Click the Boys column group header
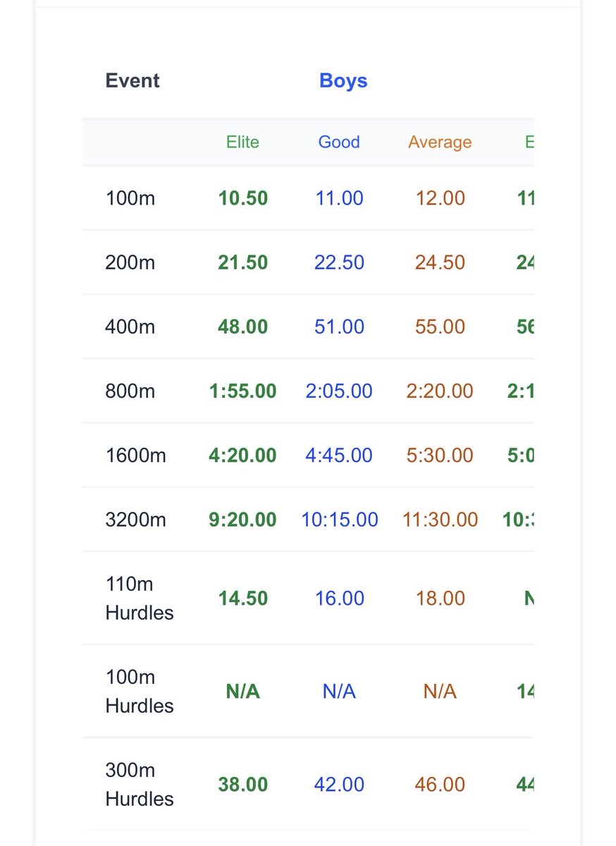 click(x=343, y=81)
